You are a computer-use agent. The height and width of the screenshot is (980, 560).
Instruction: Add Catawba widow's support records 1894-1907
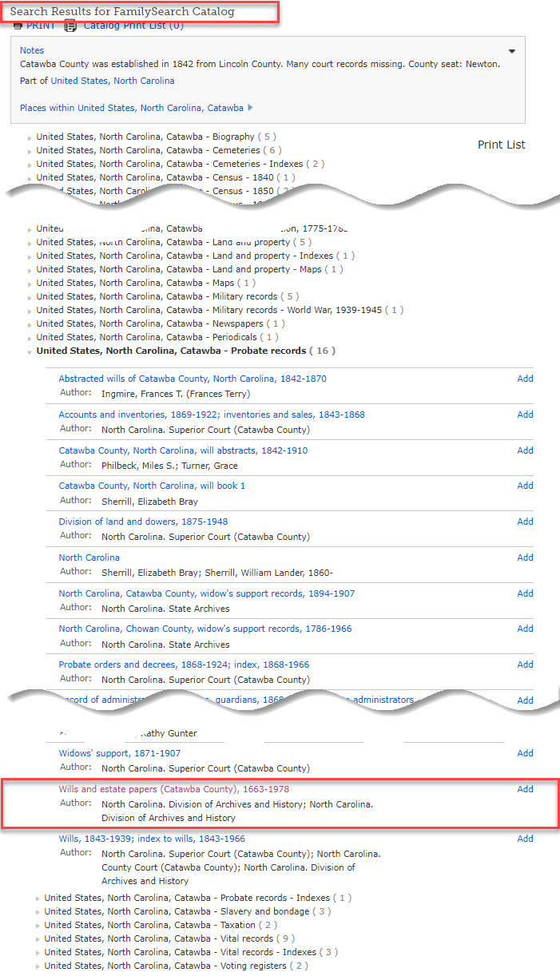(525, 593)
